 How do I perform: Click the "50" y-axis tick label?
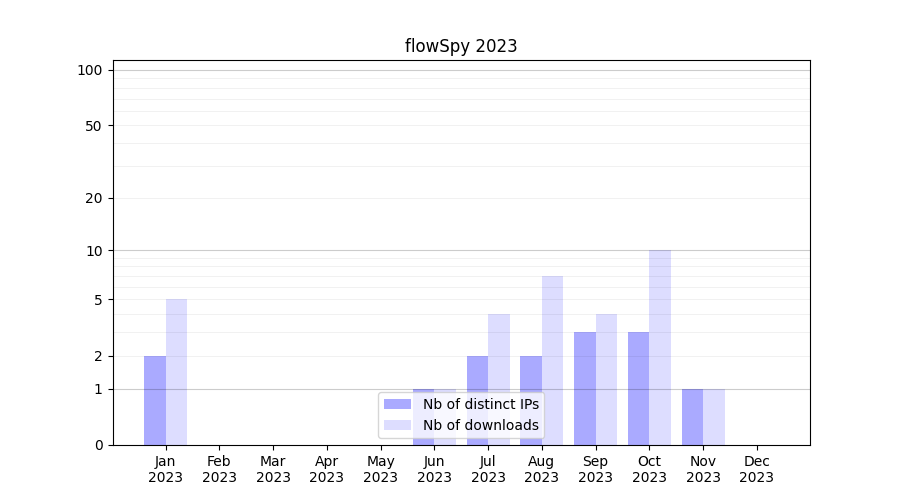coord(94,126)
